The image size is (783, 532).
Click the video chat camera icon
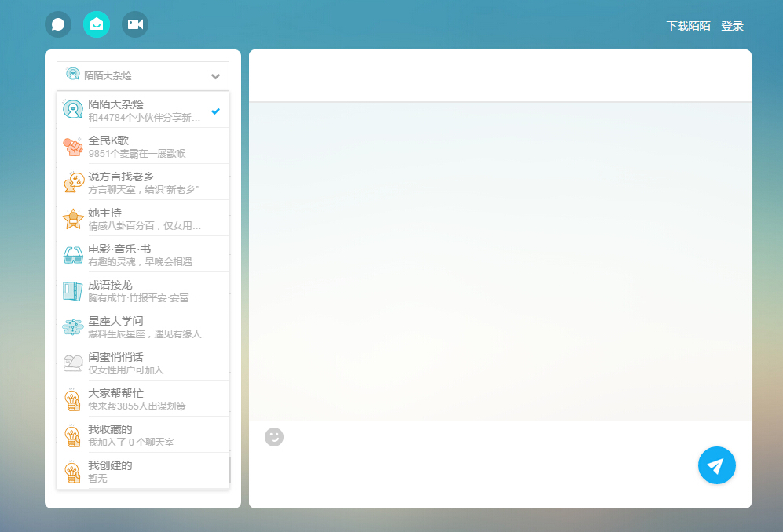[134, 24]
